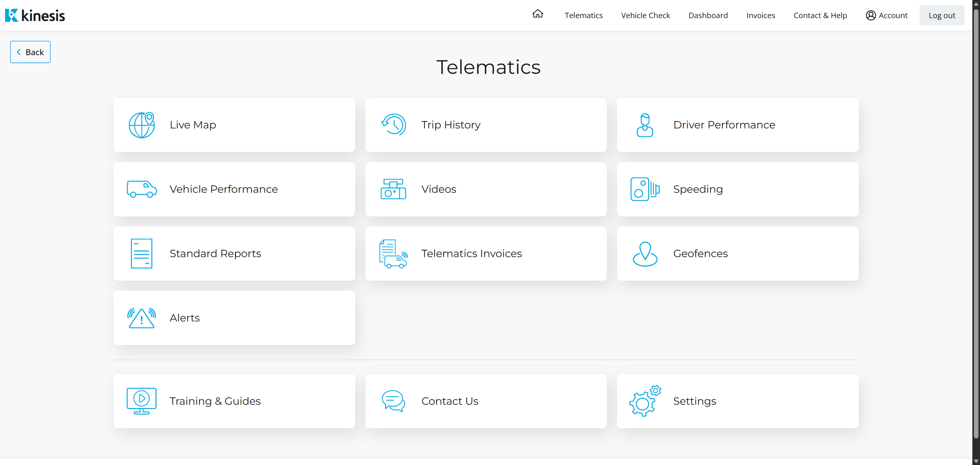Click the vertical scrollbar down arrow
Viewport: 980px width, 465px height.
tap(976, 461)
